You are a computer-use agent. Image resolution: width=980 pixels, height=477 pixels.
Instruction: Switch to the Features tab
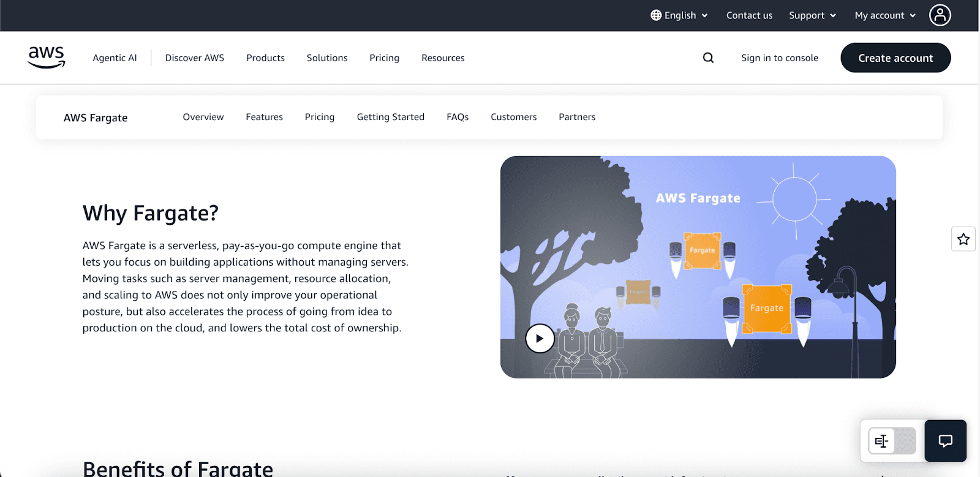(264, 117)
